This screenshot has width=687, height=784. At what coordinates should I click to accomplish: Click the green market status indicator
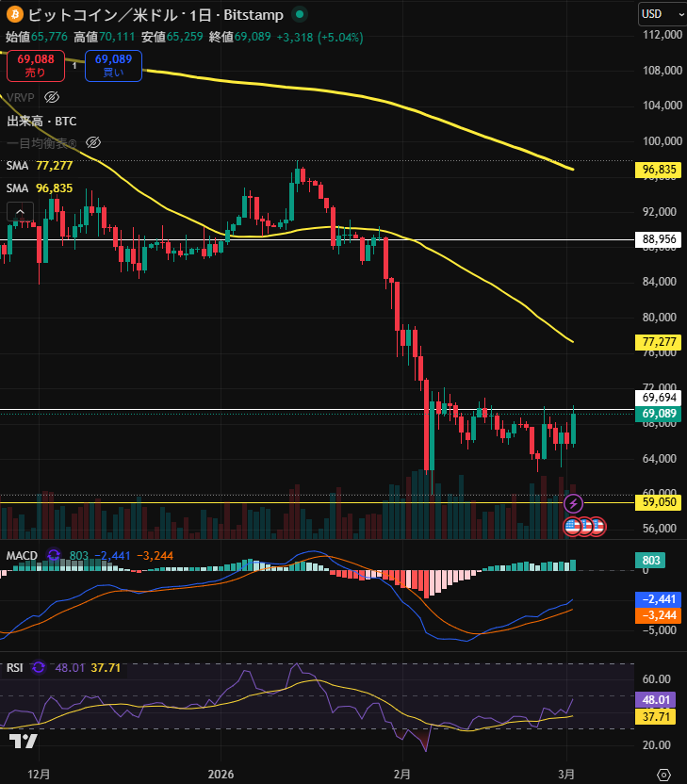(x=299, y=14)
